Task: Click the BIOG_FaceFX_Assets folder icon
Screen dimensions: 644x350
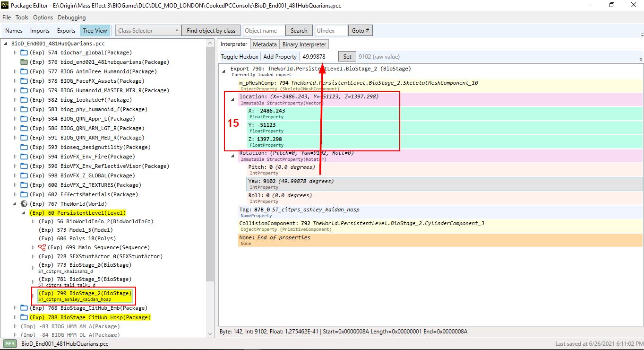Action: pos(24,81)
